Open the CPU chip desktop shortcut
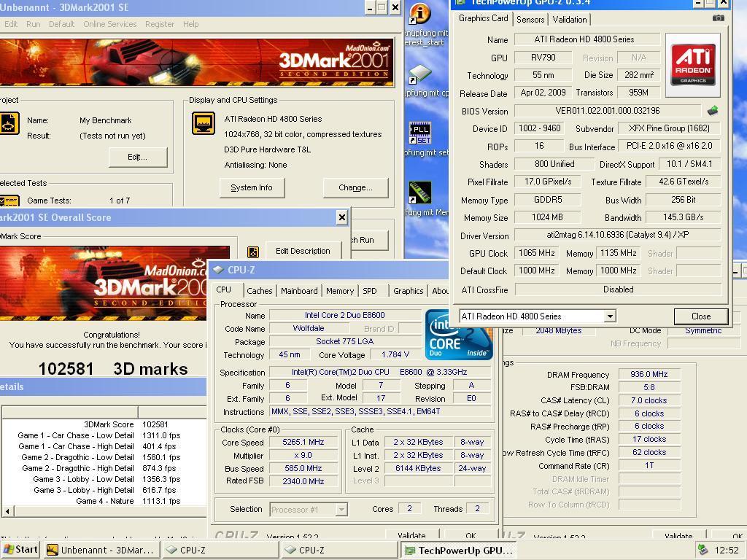Screen dimensions: 747x560 420,74
